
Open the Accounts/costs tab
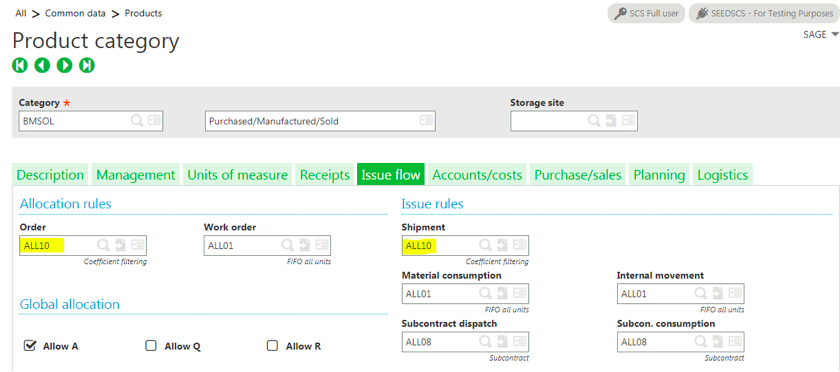pyautogui.click(x=477, y=175)
